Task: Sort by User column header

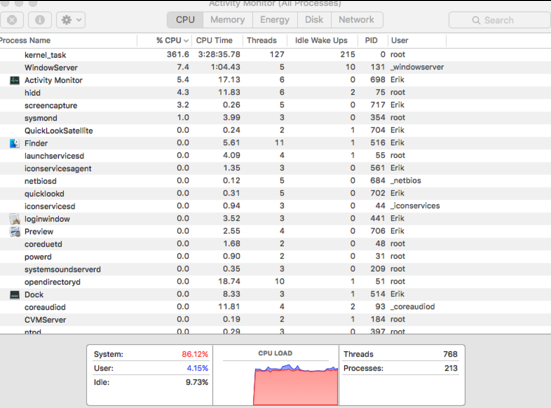Action: (x=400, y=40)
